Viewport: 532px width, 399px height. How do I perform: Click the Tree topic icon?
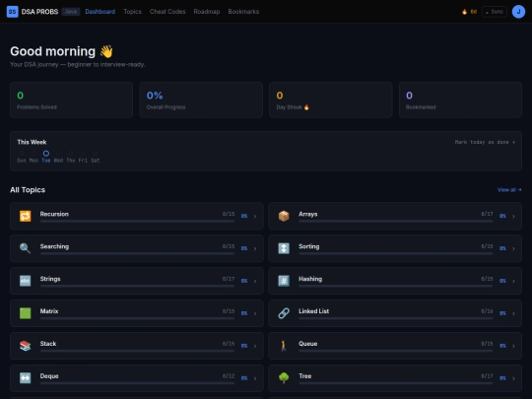(x=284, y=378)
